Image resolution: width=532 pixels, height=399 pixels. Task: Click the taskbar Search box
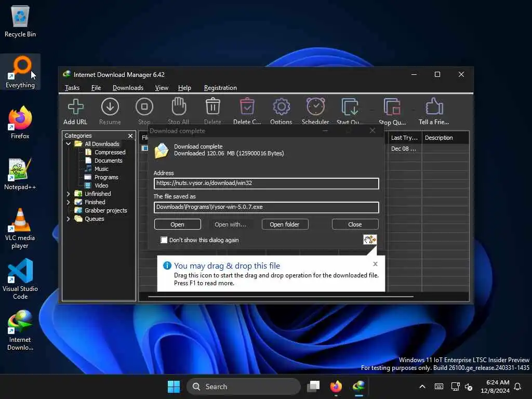(243, 387)
